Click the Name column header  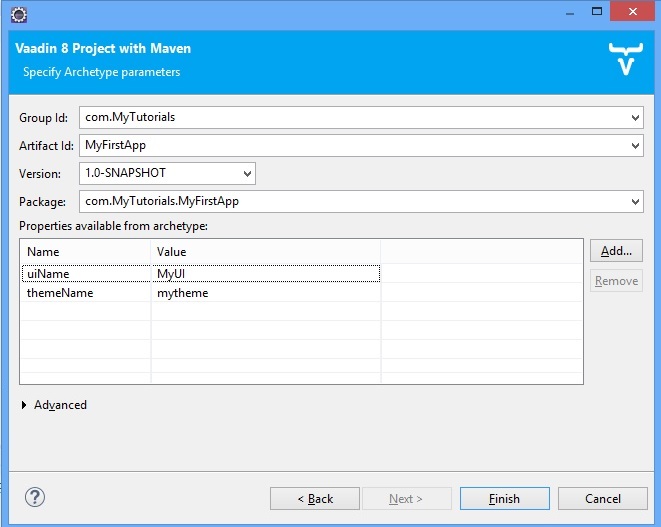(x=86, y=252)
